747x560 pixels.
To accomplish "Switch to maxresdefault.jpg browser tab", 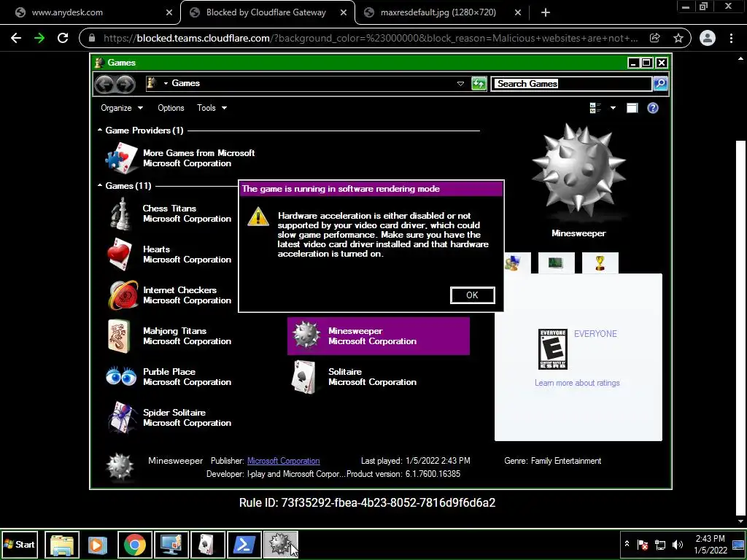I will click(x=441, y=12).
